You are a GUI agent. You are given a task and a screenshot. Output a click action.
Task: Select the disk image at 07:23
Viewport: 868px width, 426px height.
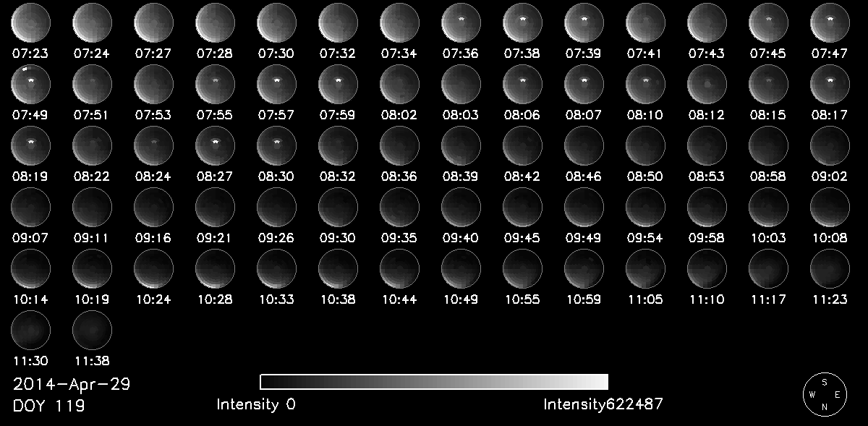30,22
